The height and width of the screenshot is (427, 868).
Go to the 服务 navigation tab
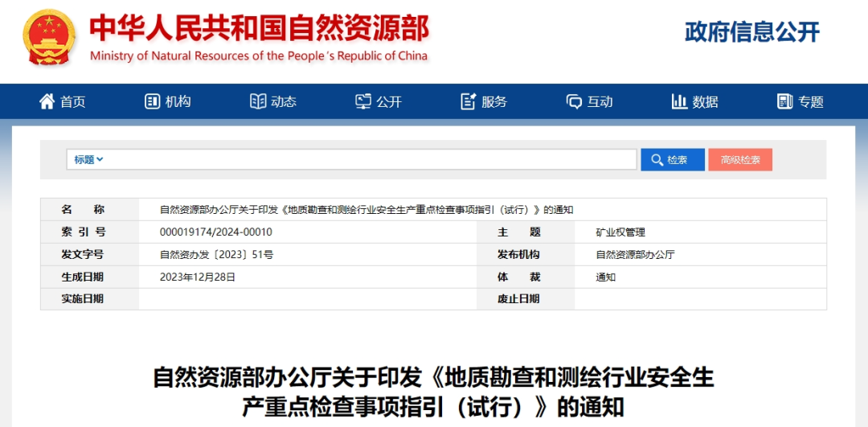494,101
